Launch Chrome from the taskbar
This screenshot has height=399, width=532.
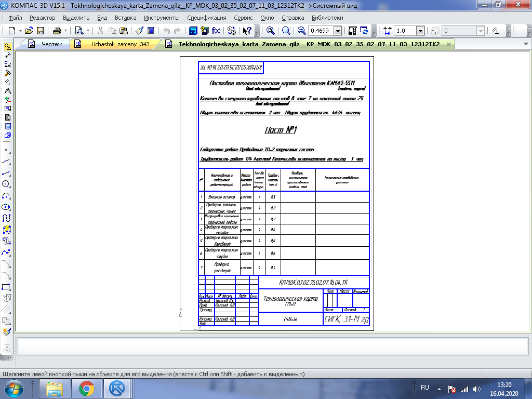click(x=86, y=388)
